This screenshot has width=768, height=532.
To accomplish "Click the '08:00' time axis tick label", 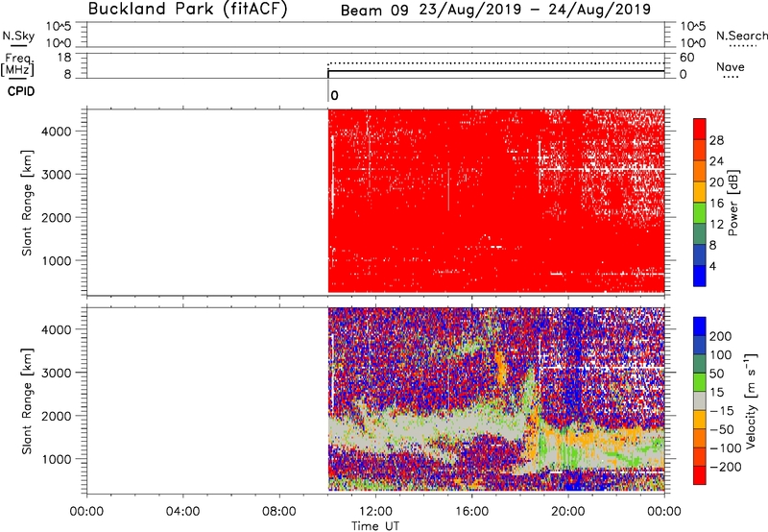I will tap(279, 512).
